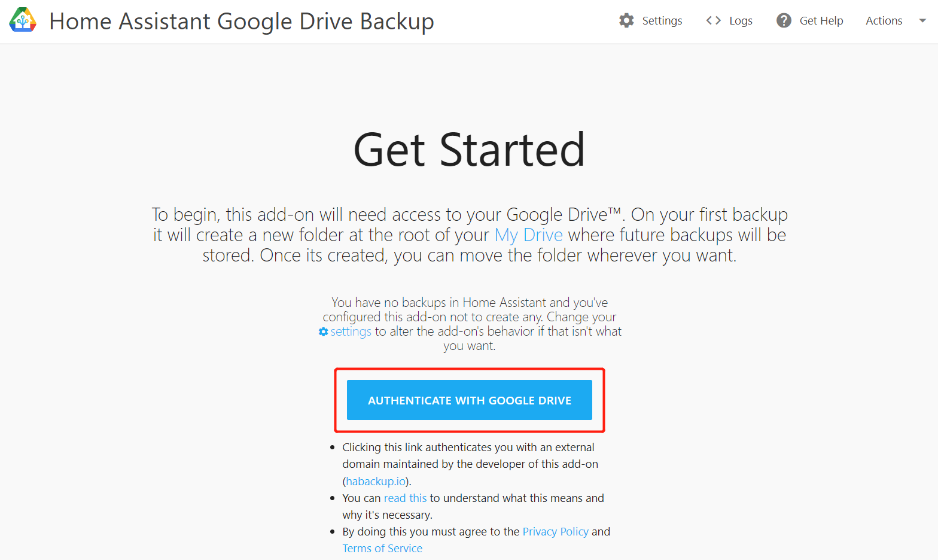Image resolution: width=938 pixels, height=560 pixels.
Task: Click text 'Clicking this link authenticates you'
Action: pos(431,447)
